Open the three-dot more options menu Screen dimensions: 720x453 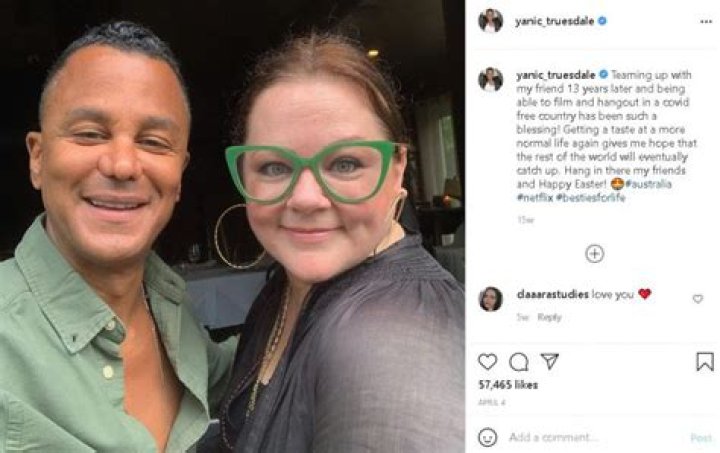(704, 20)
